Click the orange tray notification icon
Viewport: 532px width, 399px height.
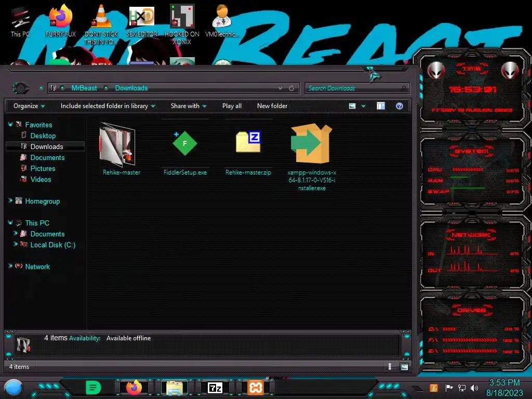tap(434, 388)
